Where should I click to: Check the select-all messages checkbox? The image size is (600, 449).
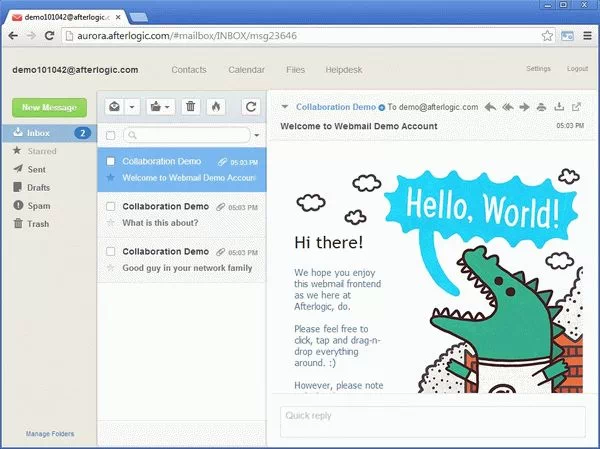(111, 135)
